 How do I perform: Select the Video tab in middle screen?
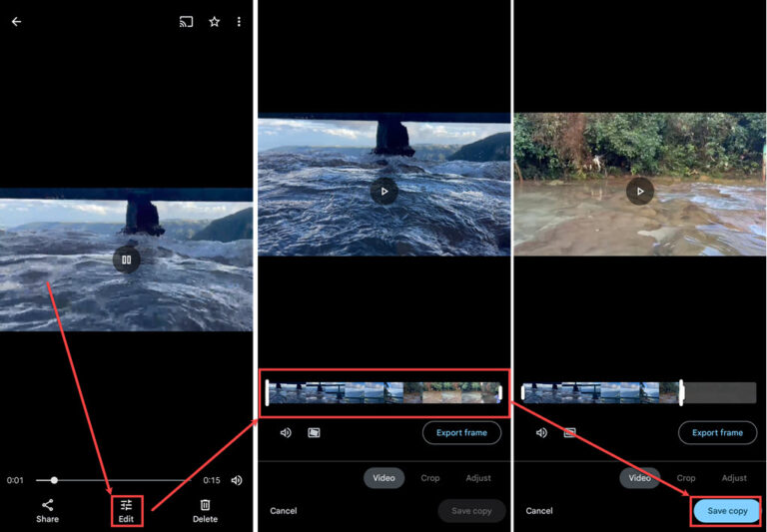point(383,478)
